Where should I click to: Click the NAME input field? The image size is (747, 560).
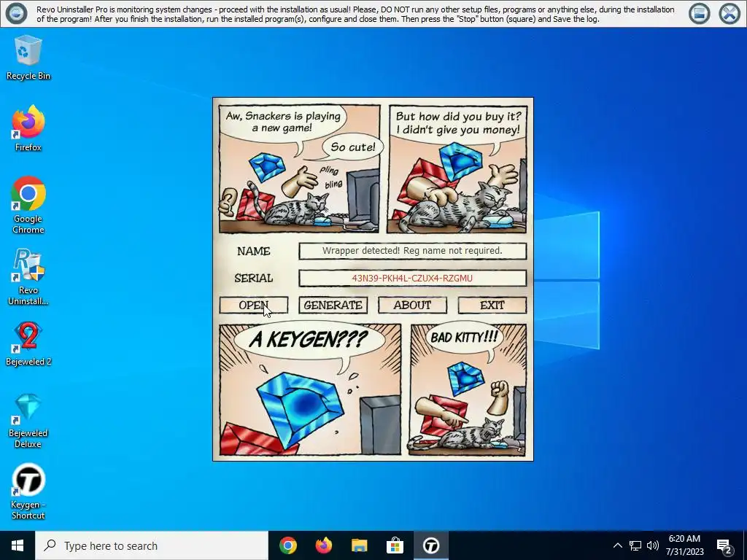[413, 251]
